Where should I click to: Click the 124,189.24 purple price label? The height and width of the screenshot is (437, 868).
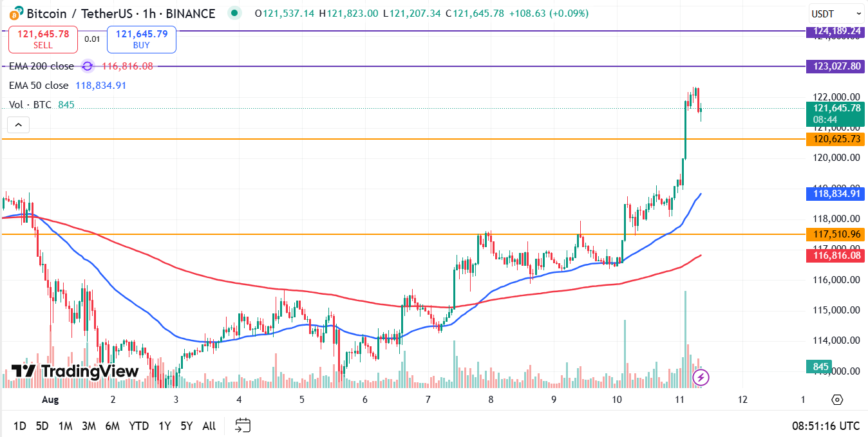[x=836, y=31]
